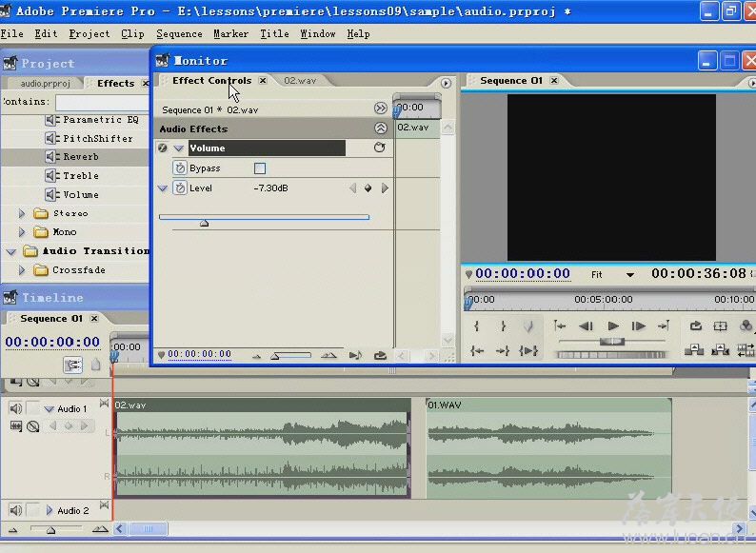Collapse the Volume effect properties
756x553 pixels.
(x=178, y=148)
